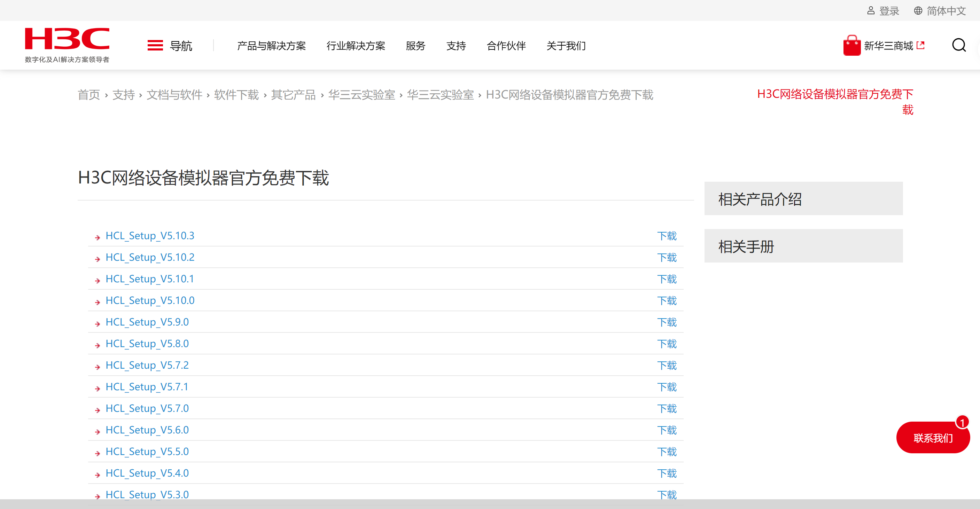The height and width of the screenshot is (509, 980).
Task: Open the HCL_Setup_V5.4.0 link
Action: [147, 473]
